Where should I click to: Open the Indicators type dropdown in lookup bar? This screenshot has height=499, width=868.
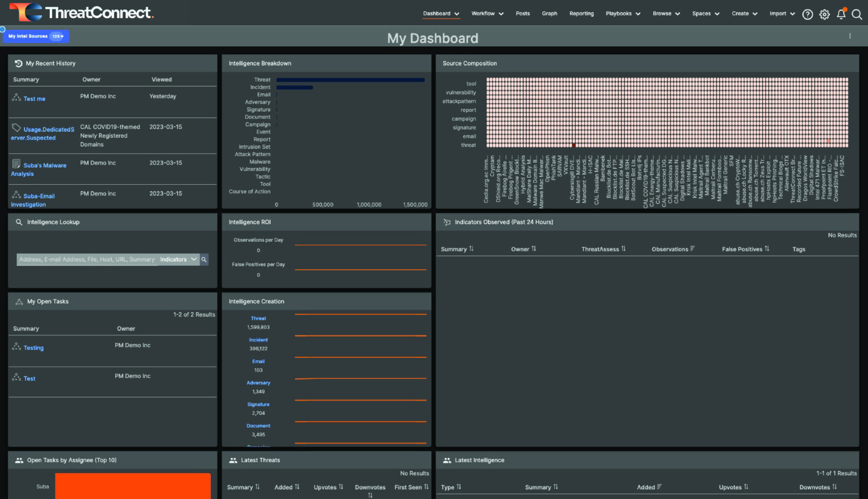pyautogui.click(x=178, y=259)
